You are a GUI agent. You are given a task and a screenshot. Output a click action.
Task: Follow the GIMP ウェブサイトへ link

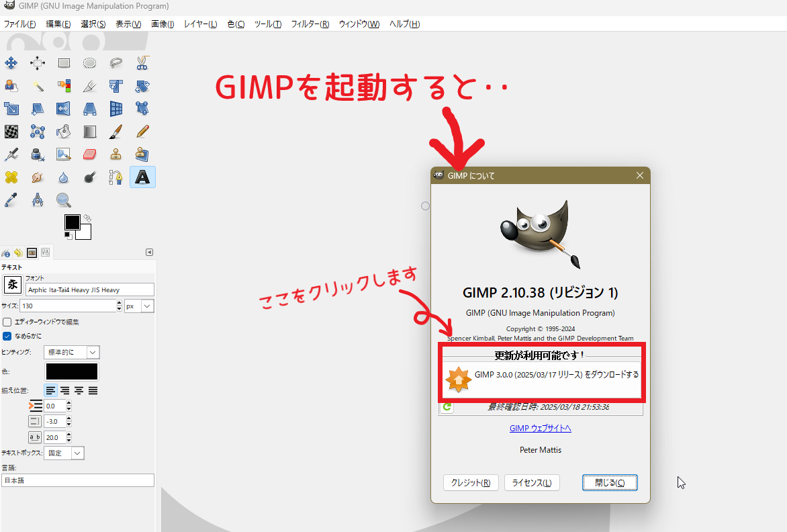click(x=540, y=428)
